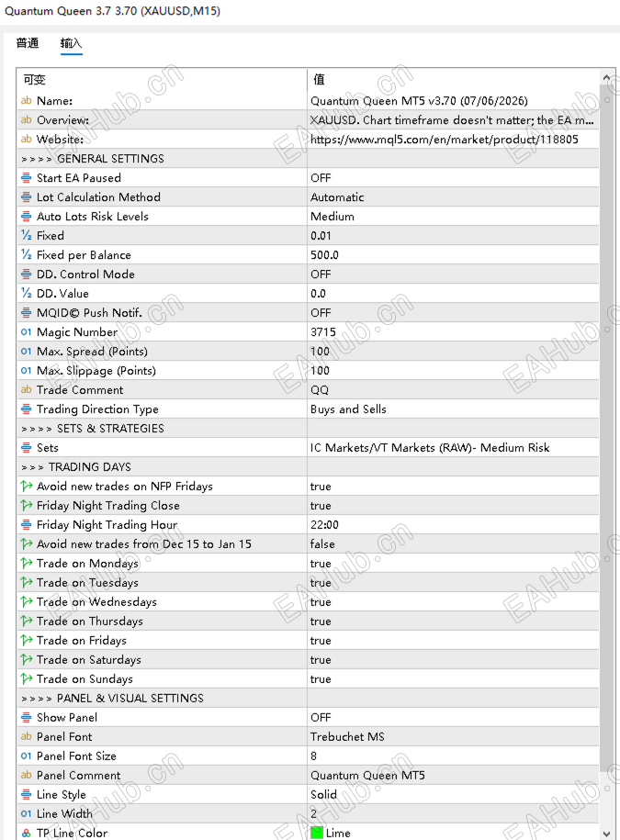Viewport: 620px width, 840px height.
Task: Toggle Trade on Saturdays true value
Action: (453, 660)
